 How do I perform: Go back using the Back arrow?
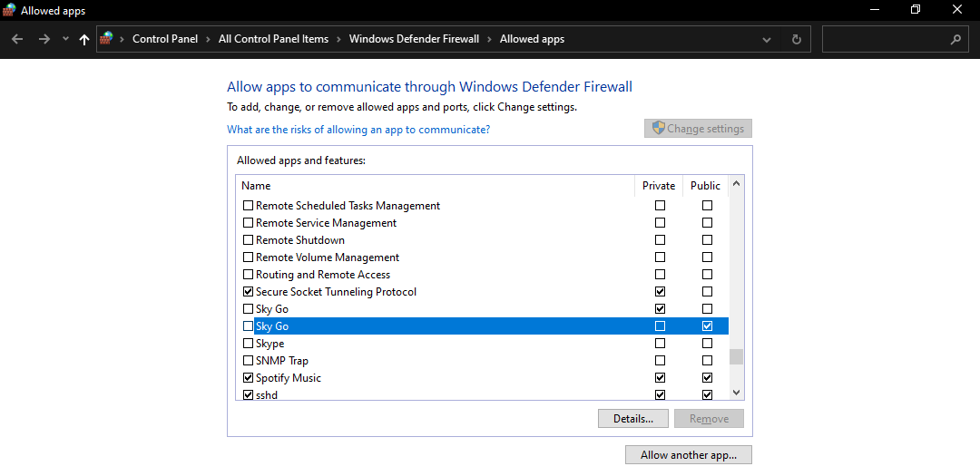(x=17, y=40)
